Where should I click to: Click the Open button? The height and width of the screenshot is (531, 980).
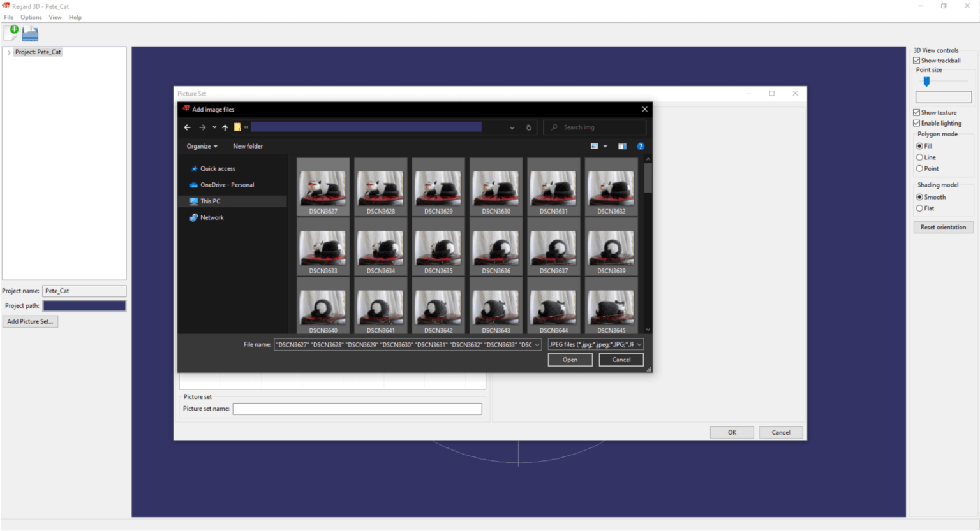570,360
